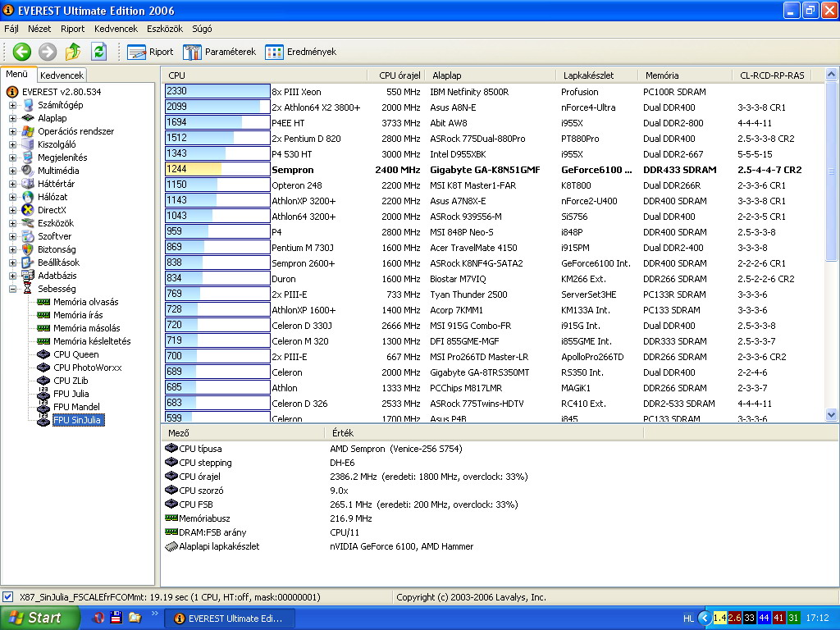Click the floppy disk quick launch icon

point(116,618)
